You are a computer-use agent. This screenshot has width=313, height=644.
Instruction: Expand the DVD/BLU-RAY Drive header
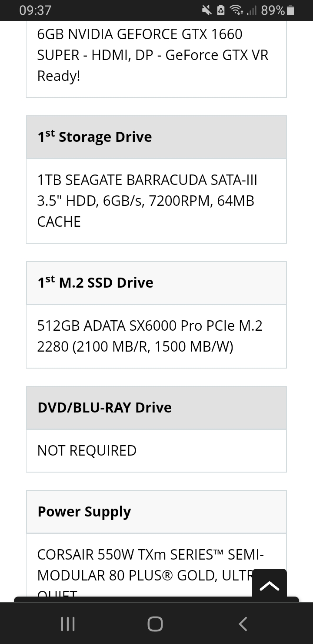(x=156, y=408)
